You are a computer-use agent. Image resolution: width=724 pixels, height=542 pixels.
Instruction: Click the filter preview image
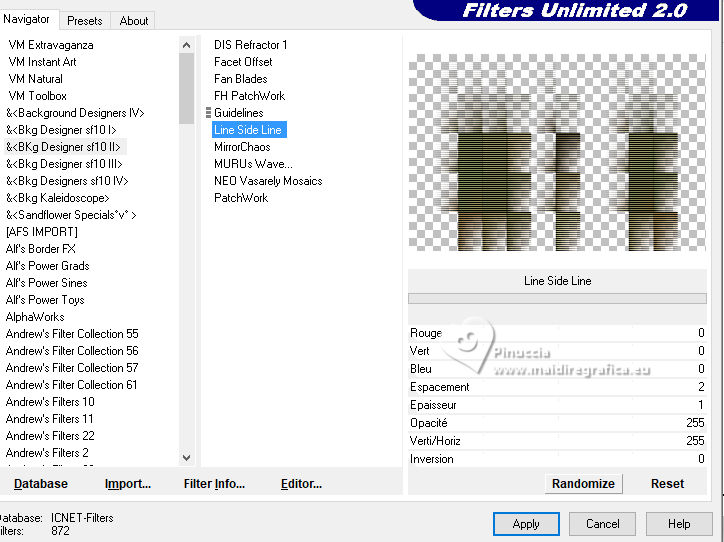tap(557, 153)
